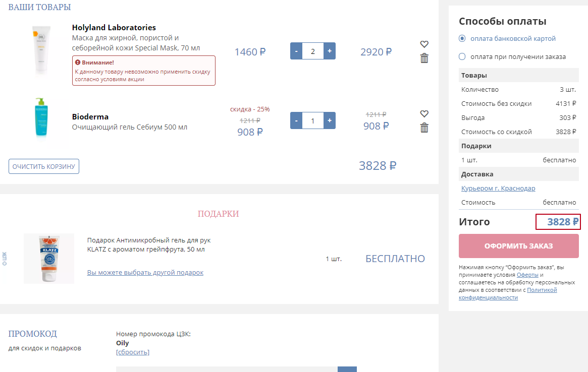Add Holyland Laboratories mask to favorites
The height and width of the screenshot is (372, 588).
[x=424, y=44]
